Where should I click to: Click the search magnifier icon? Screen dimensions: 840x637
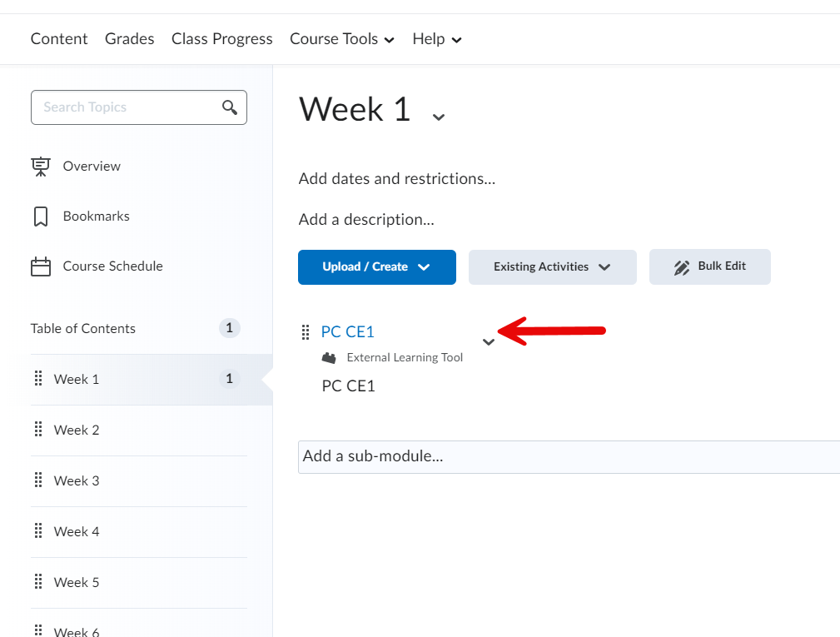(x=230, y=107)
